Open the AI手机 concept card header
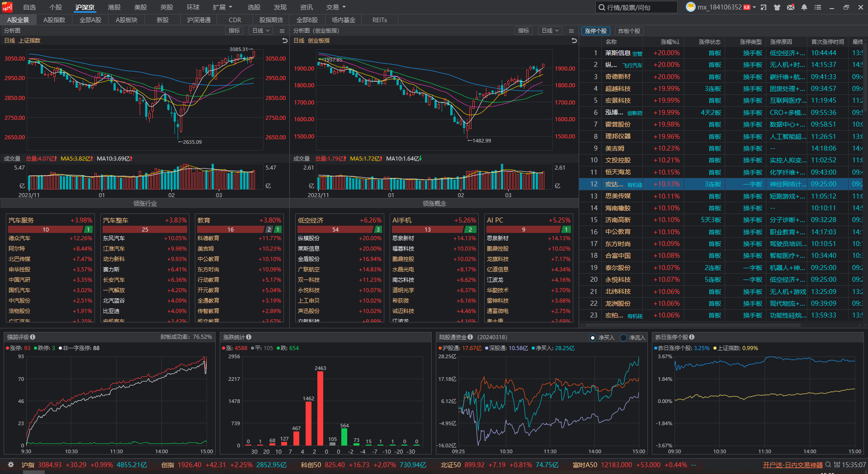868x474 pixels. click(434, 220)
